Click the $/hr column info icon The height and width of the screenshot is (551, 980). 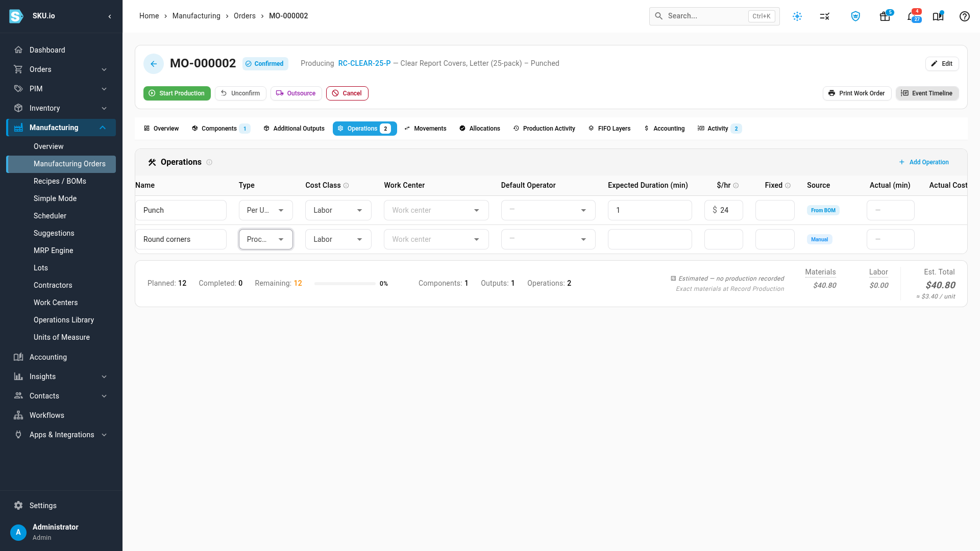coord(736,186)
